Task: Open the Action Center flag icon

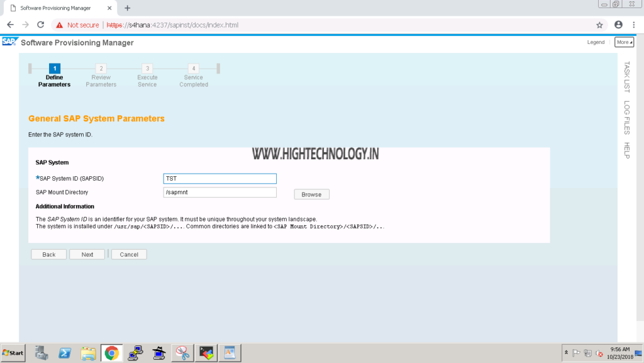Action: 576,353
